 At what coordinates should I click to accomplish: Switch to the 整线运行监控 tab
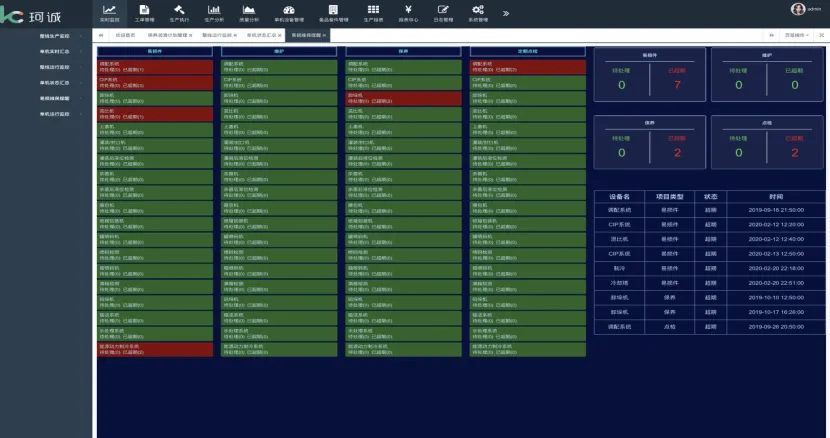click(x=217, y=34)
